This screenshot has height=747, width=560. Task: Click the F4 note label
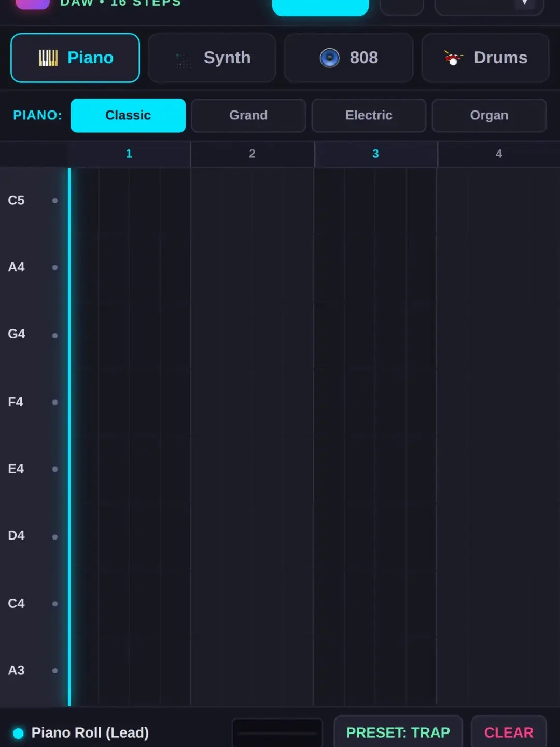16,402
